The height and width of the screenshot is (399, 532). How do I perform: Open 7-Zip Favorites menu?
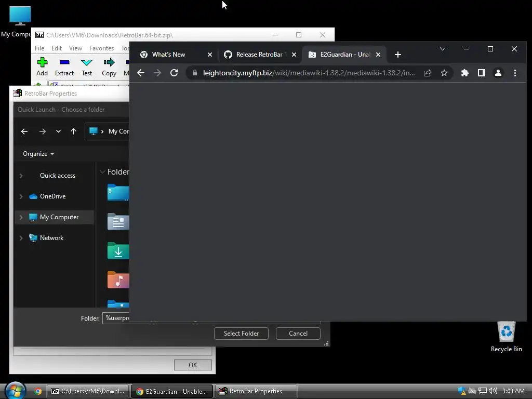pyautogui.click(x=101, y=48)
